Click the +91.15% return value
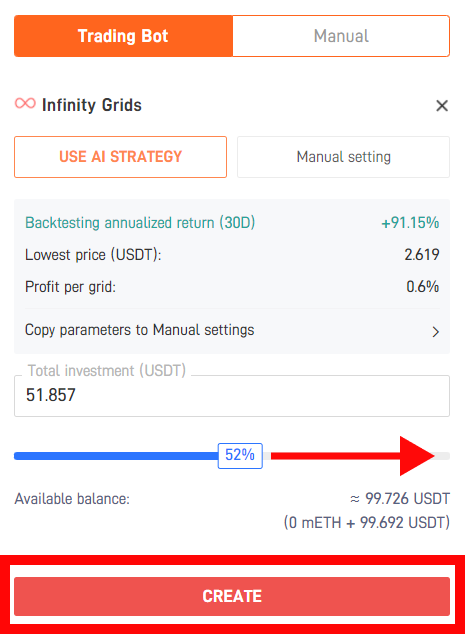Viewport: 465px width, 634px height. pyautogui.click(x=410, y=223)
